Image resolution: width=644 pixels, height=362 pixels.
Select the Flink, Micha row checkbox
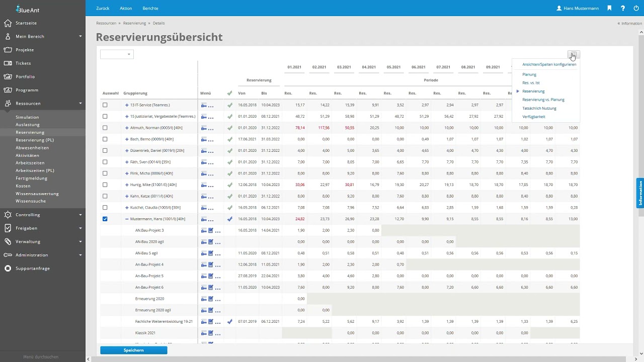[x=105, y=173]
